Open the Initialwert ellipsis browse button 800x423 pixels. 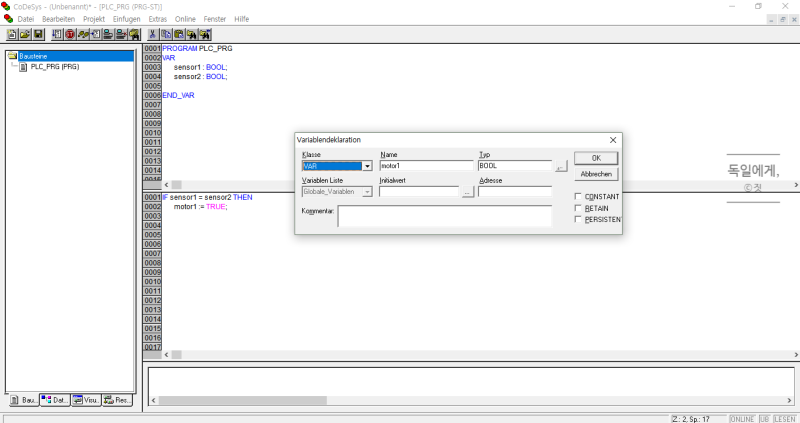[x=468, y=192]
